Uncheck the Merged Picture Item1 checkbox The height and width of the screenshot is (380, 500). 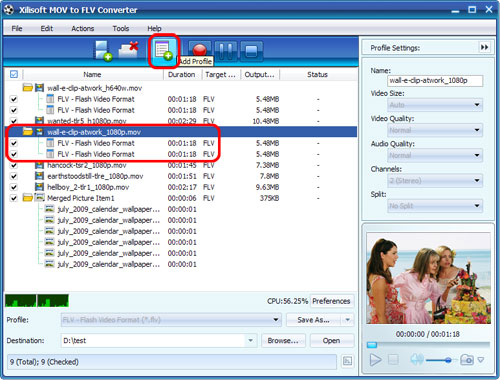pyautogui.click(x=14, y=198)
